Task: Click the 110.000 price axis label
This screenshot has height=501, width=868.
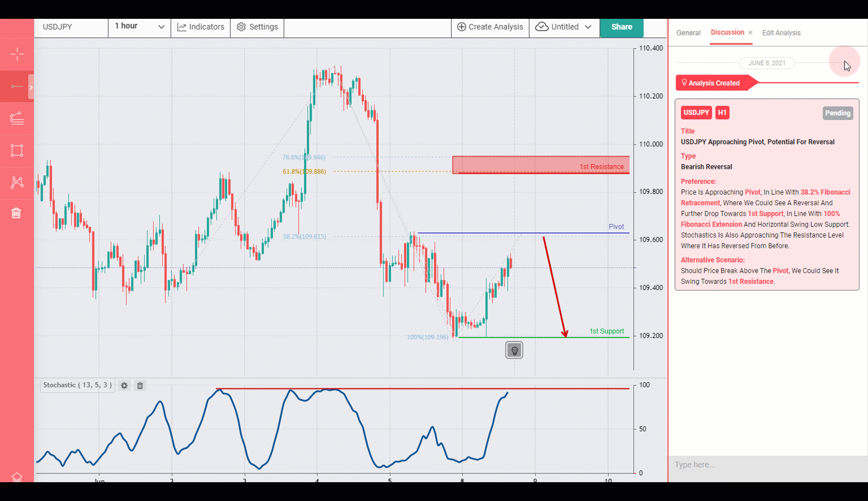Action: [650, 144]
